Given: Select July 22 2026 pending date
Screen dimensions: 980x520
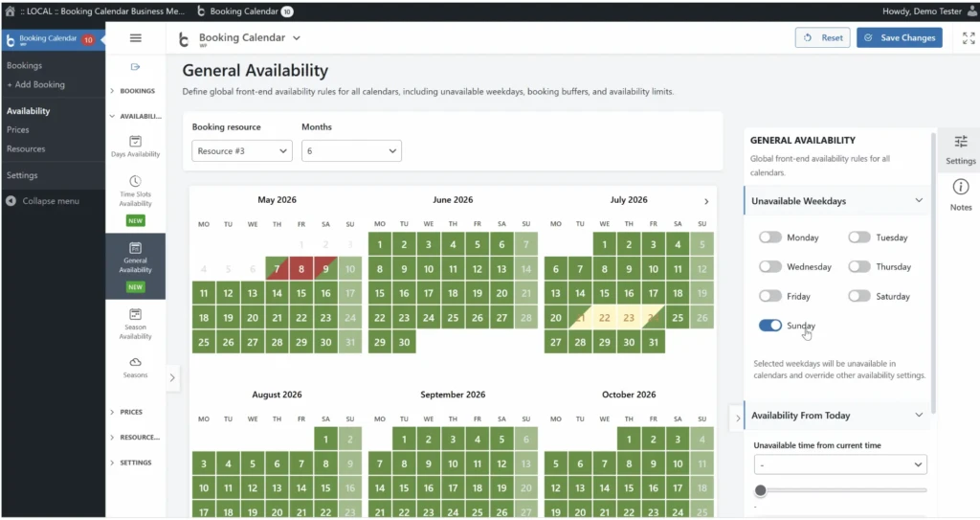Looking at the screenshot, I should pos(605,317).
